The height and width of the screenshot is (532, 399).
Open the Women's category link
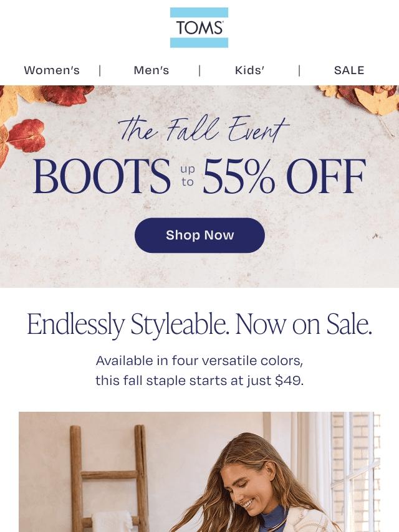tap(52, 70)
